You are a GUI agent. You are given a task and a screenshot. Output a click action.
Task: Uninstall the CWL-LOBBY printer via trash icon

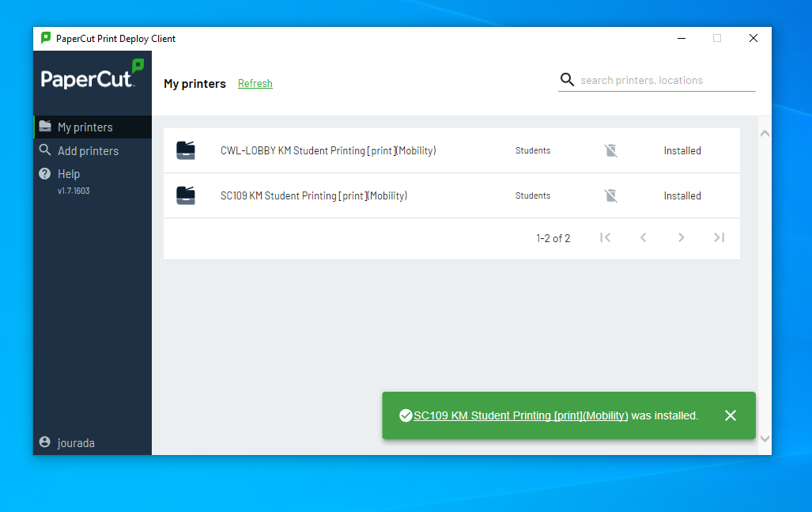click(610, 150)
